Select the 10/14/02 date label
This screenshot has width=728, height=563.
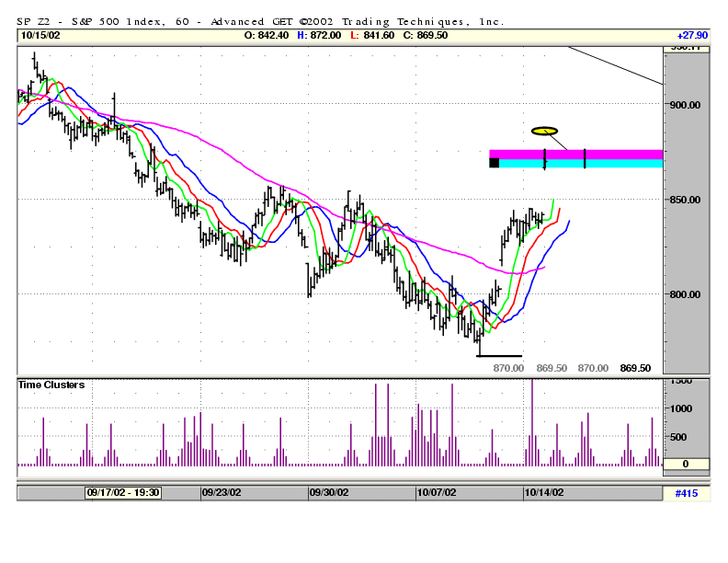[x=544, y=492]
